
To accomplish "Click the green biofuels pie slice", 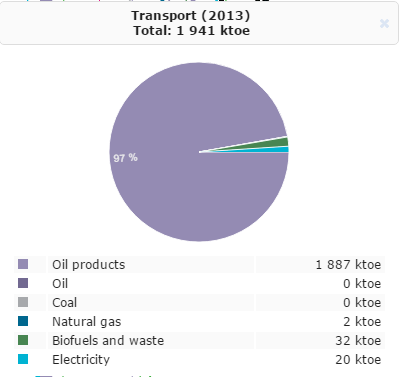I will [x=280, y=143].
